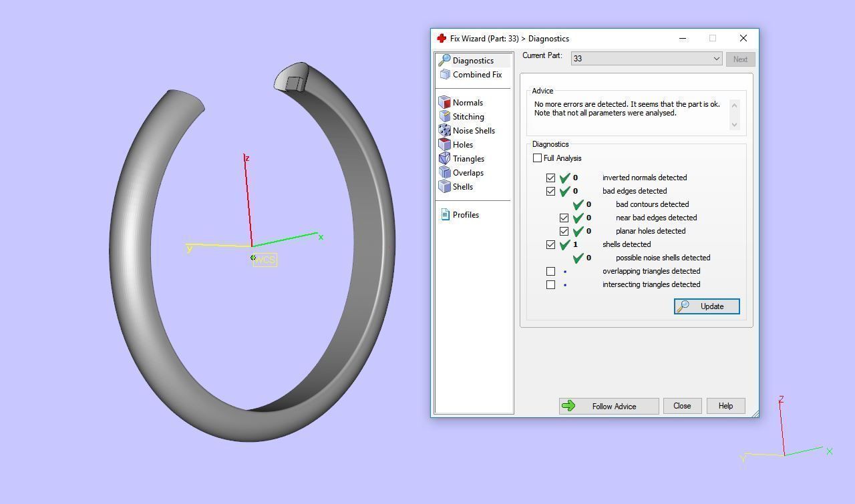
Task: Click the 'bad contours detected' label
Action: 652,204
